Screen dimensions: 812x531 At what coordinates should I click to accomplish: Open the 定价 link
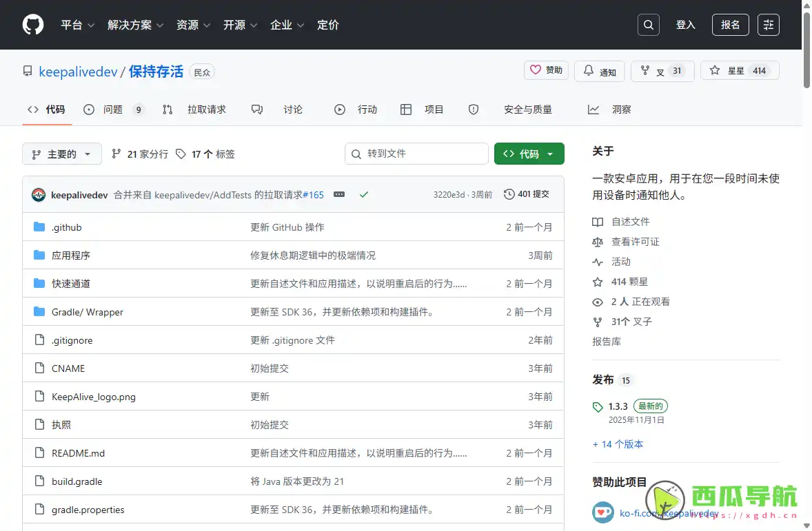(328, 25)
